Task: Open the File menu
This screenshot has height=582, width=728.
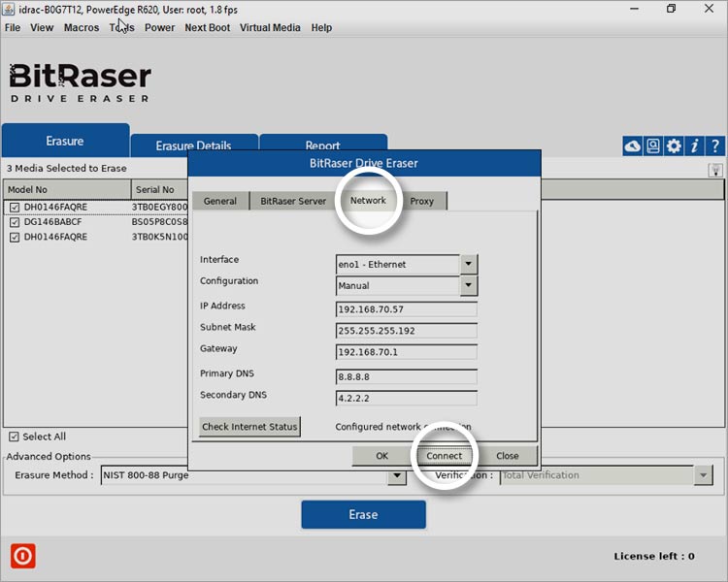Action: [x=13, y=28]
